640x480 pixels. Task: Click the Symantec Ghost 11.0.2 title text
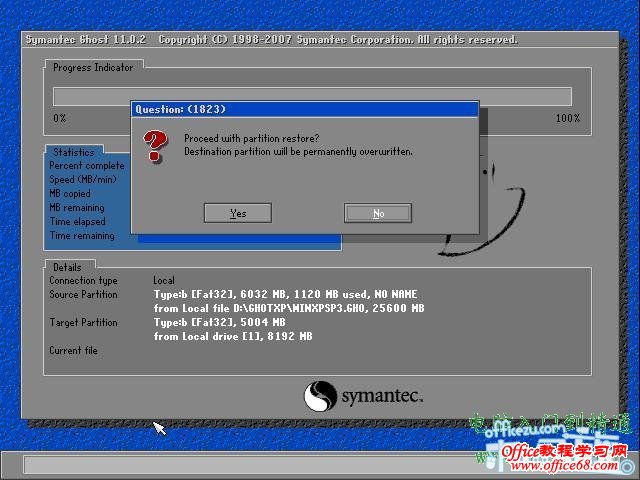86,40
